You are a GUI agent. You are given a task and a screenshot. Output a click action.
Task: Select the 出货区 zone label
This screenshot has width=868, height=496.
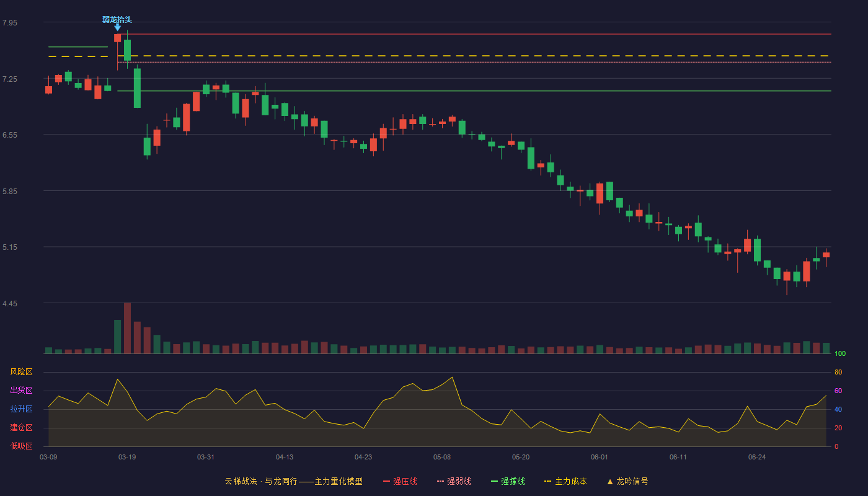(21, 391)
